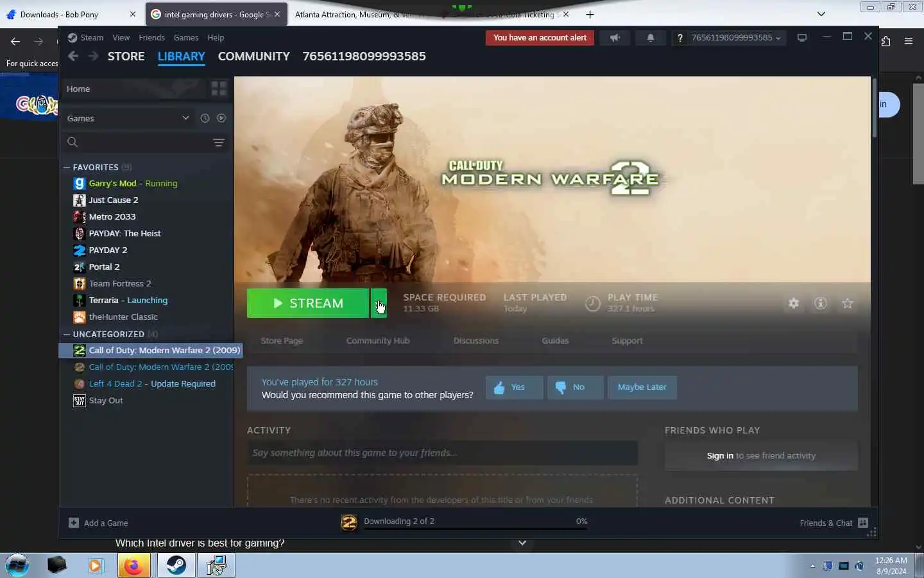Image resolution: width=924 pixels, height=578 pixels.
Task: Switch to the COMMUNITY tab
Action: (x=253, y=57)
